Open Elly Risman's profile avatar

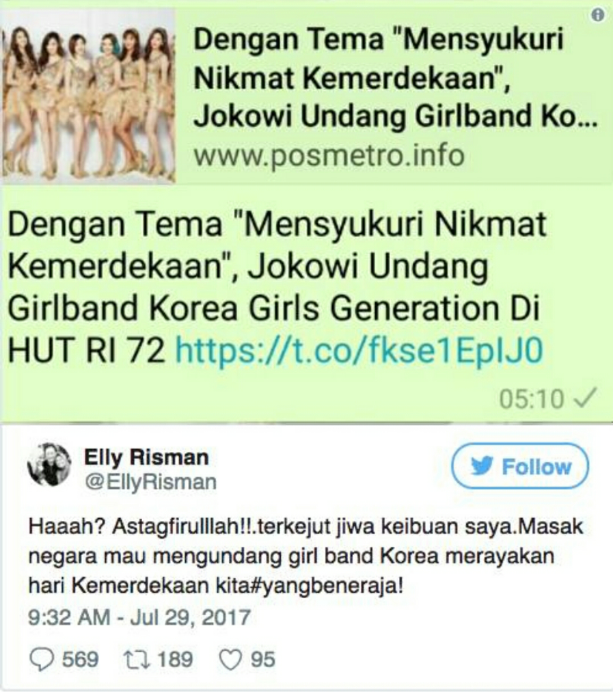coord(49,464)
